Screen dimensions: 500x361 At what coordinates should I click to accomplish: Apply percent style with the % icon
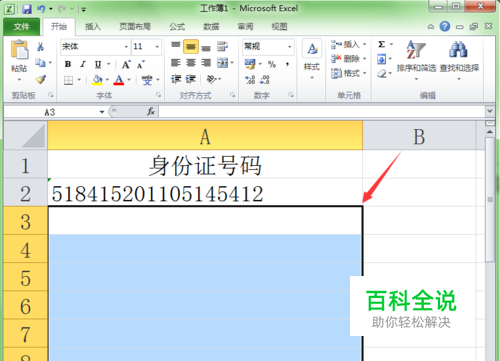(x=272, y=64)
